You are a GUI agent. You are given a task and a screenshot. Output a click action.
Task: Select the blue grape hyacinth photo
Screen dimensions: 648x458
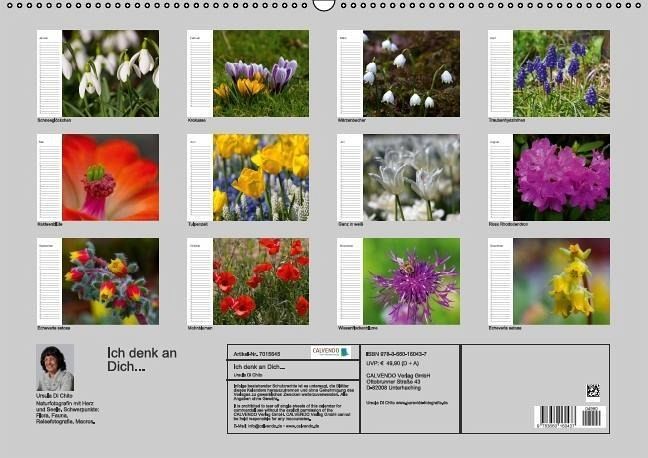pos(561,73)
